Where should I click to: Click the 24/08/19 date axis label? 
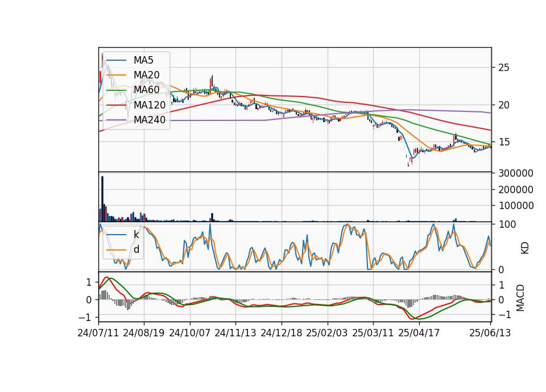144,333
